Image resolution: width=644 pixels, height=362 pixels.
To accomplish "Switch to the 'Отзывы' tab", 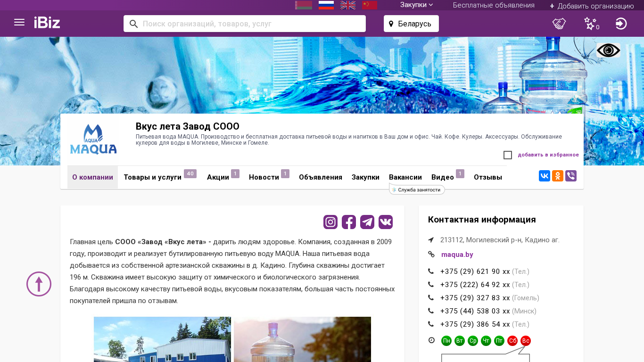I will pyautogui.click(x=487, y=177).
